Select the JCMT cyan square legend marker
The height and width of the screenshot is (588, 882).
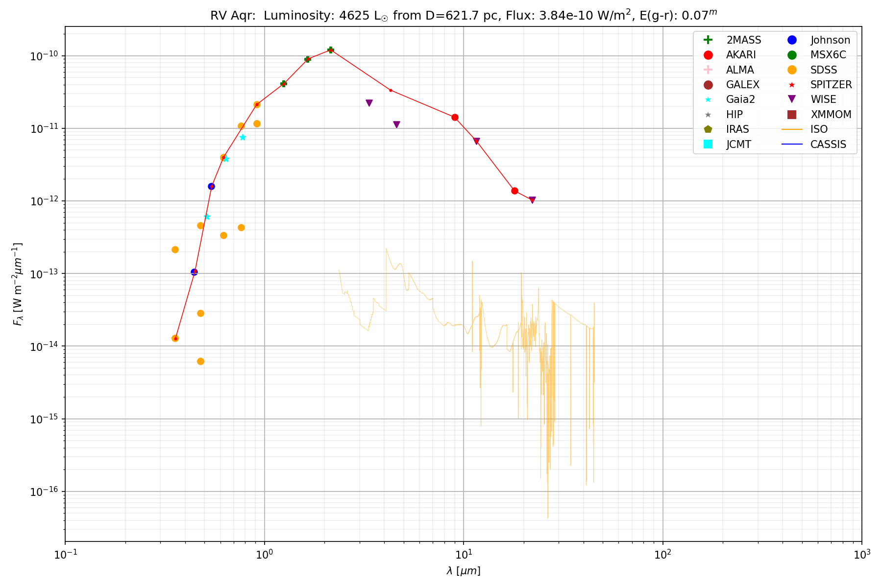coord(708,144)
